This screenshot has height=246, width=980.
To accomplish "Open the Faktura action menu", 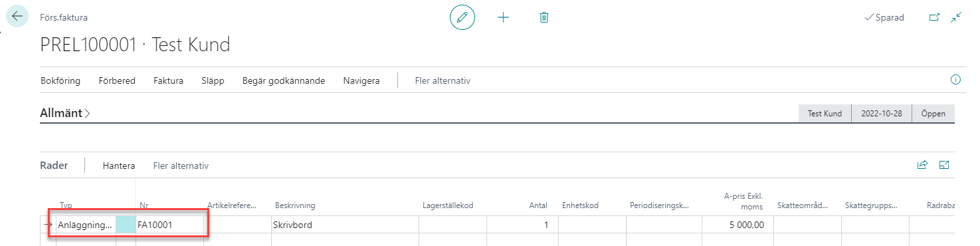I will pyautogui.click(x=168, y=80).
